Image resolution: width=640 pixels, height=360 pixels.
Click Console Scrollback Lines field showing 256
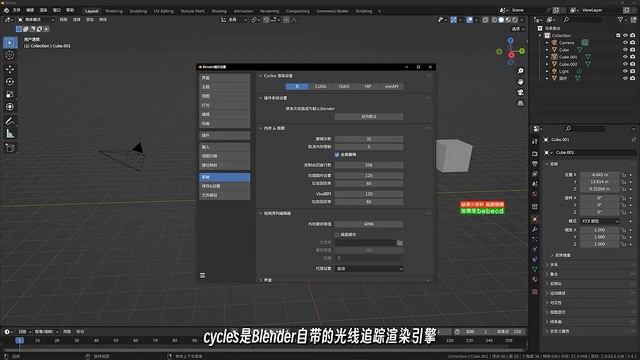369,165
